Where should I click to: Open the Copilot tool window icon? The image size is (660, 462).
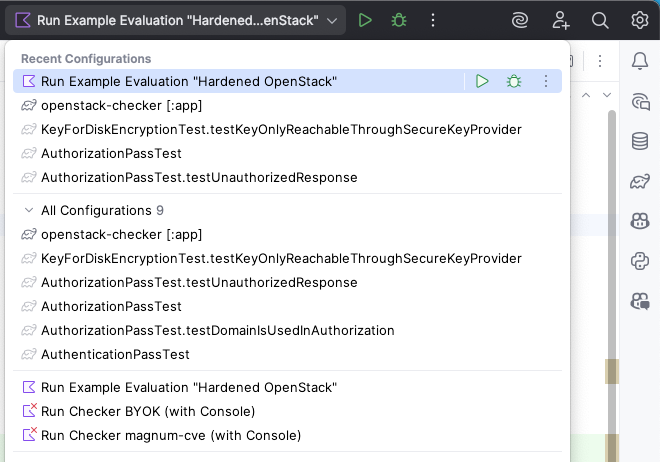[x=640, y=220]
